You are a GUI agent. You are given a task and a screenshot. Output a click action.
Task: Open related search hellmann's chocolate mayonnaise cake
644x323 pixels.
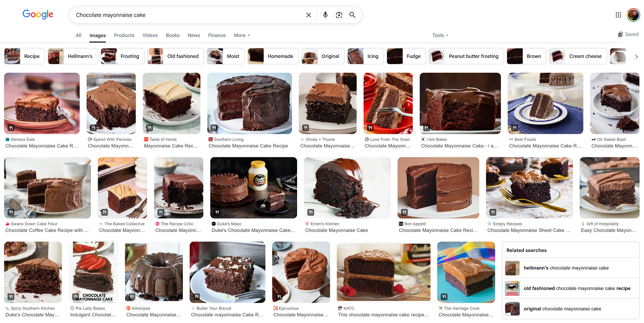point(571,268)
